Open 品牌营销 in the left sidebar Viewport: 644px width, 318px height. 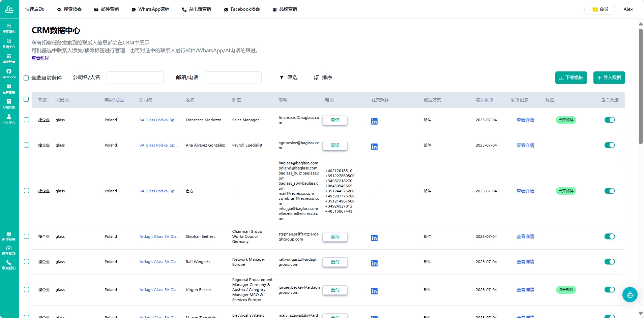[9, 89]
